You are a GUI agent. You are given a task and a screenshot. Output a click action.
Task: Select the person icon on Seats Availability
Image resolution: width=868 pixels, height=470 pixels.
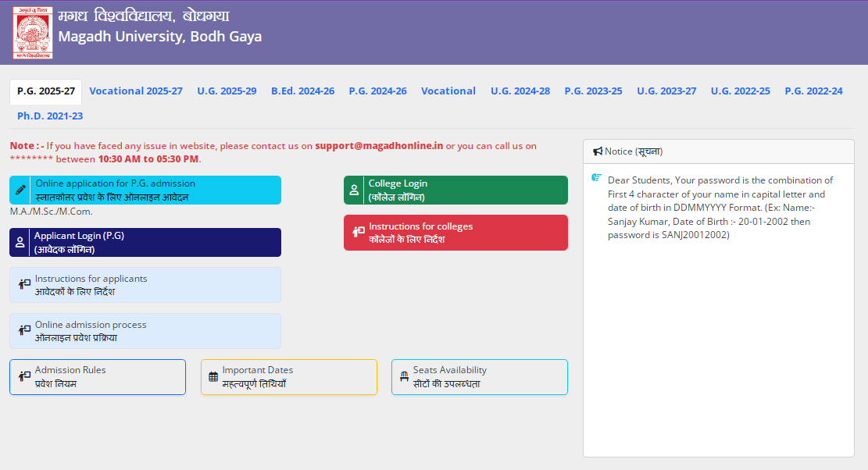pyautogui.click(x=403, y=376)
